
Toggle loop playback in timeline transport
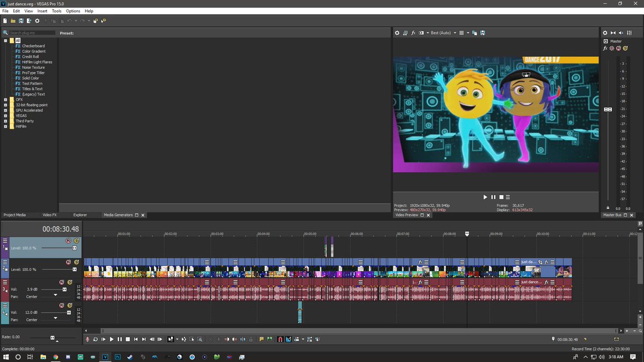coord(96,339)
